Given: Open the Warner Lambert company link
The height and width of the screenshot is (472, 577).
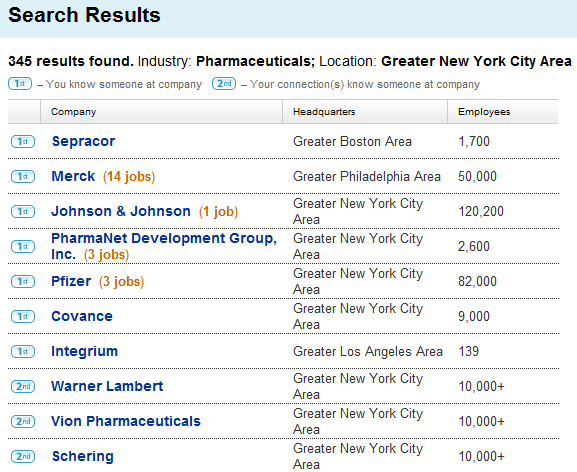Looking at the screenshot, I should pyautogui.click(x=107, y=386).
